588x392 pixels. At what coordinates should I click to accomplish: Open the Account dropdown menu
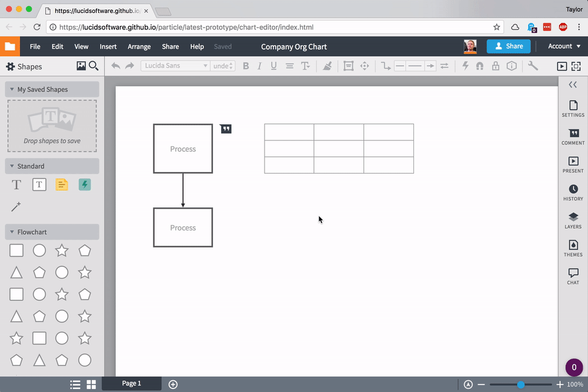[563, 46]
